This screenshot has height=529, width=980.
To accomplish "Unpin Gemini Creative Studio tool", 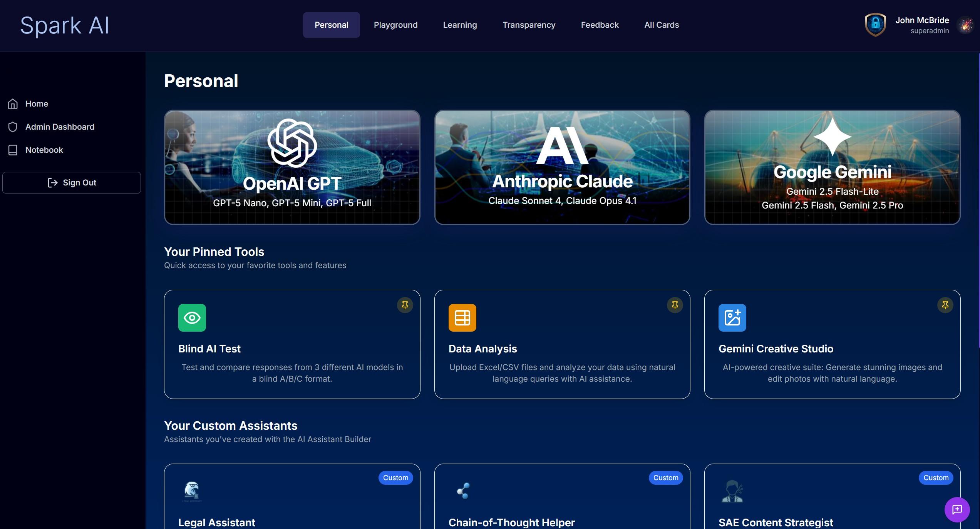I will [x=945, y=305].
